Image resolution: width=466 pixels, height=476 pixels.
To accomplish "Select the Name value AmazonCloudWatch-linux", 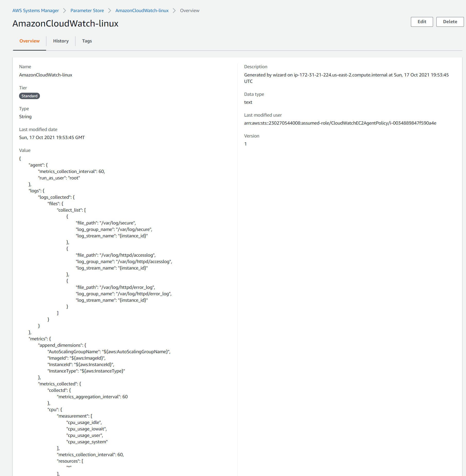I will [x=46, y=75].
